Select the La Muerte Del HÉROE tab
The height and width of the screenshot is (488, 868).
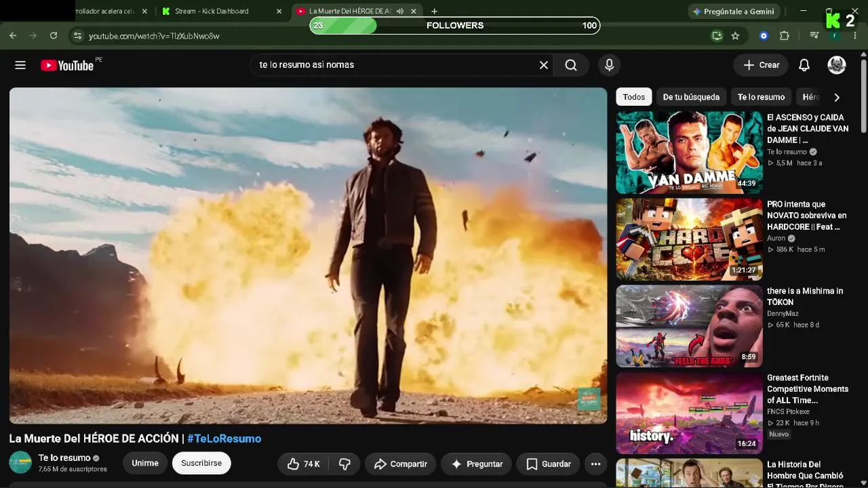click(x=357, y=12)
